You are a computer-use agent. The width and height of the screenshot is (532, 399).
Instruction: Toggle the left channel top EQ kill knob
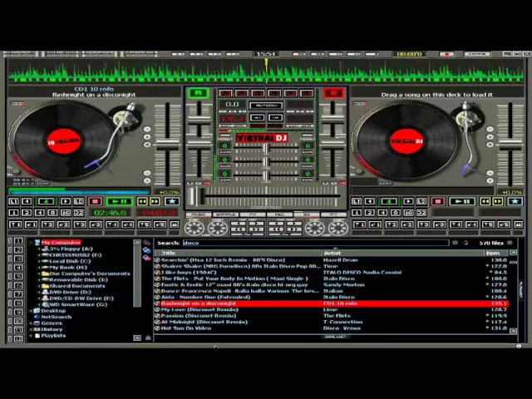tap(224, 146)
